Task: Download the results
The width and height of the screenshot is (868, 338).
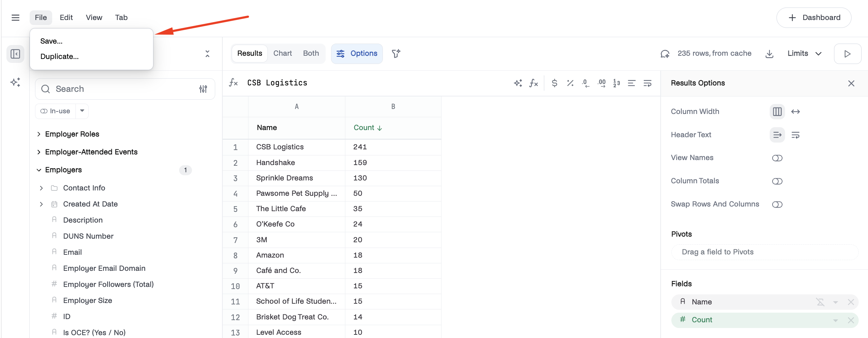Action: click(769, 54)
